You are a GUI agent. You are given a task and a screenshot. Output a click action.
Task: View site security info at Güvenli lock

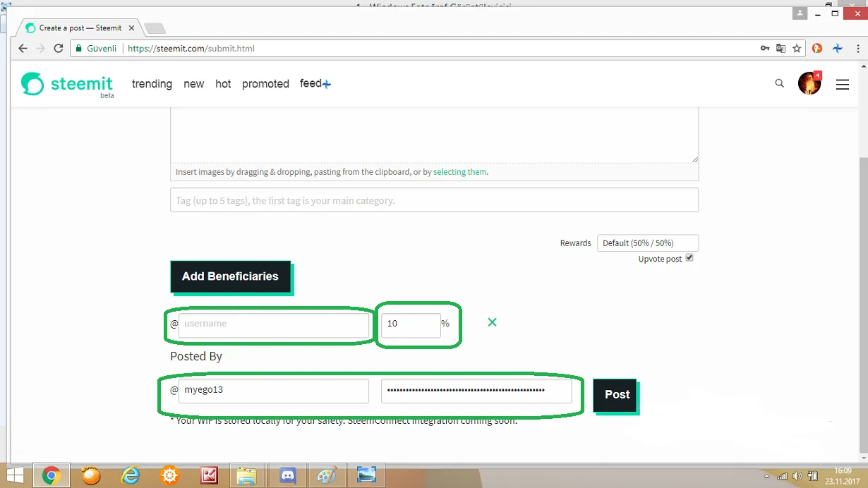[95, 49]
